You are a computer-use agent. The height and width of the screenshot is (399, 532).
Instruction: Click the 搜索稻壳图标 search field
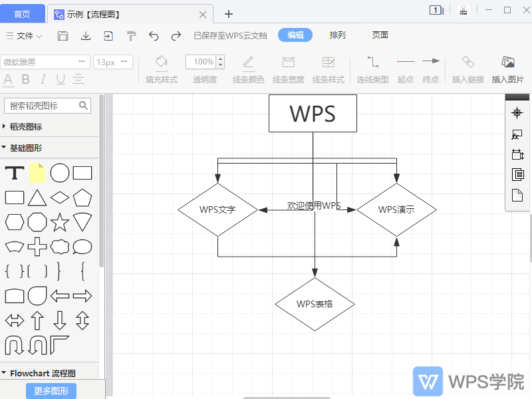47,106
